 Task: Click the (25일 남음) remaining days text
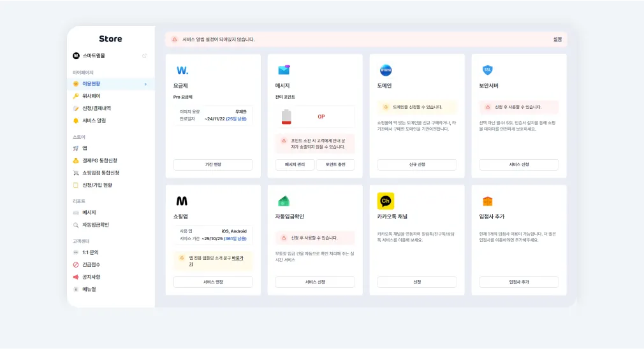pos(236,119)
